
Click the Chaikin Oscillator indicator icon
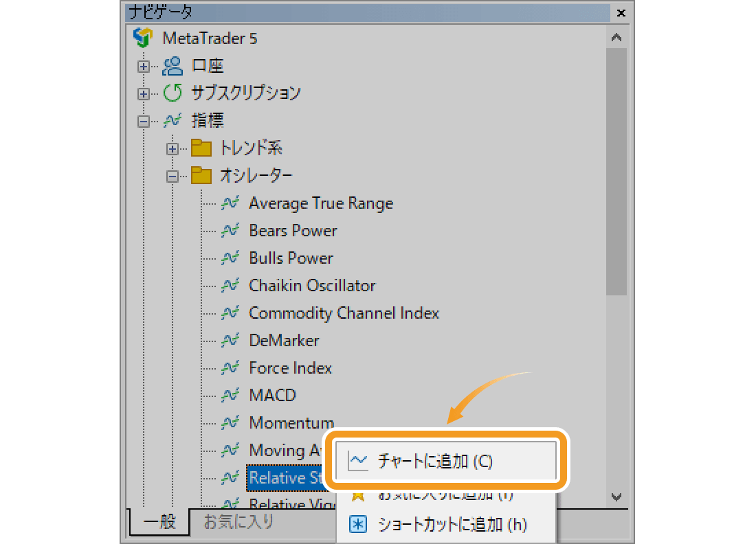230,286
